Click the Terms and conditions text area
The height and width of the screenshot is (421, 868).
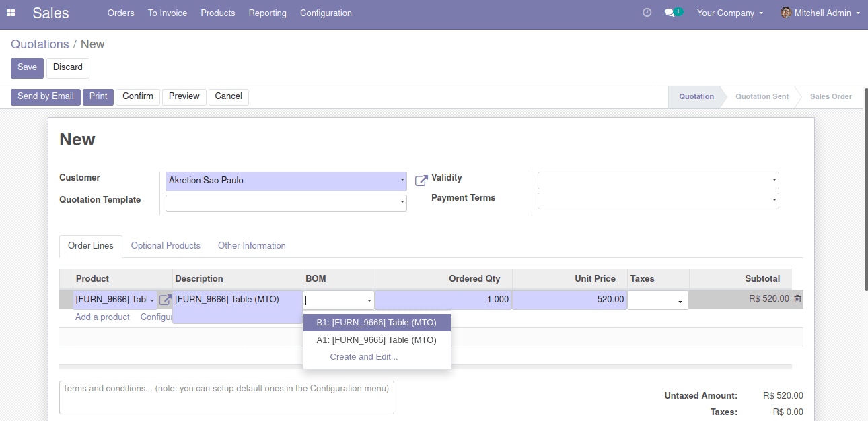[227, 397]
